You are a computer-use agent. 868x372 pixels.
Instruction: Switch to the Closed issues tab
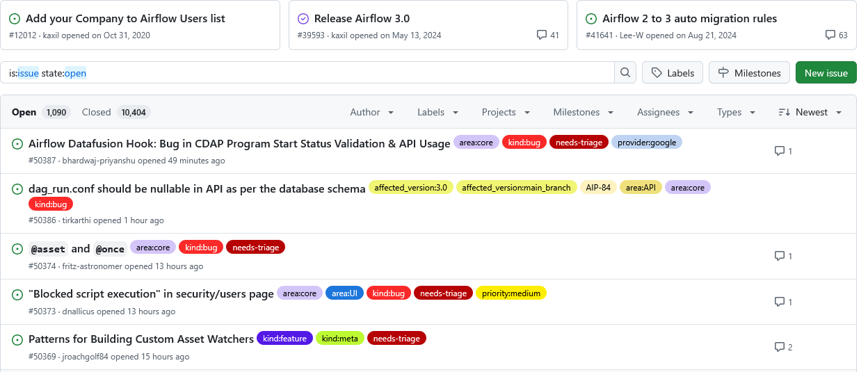tap(115, 112)
